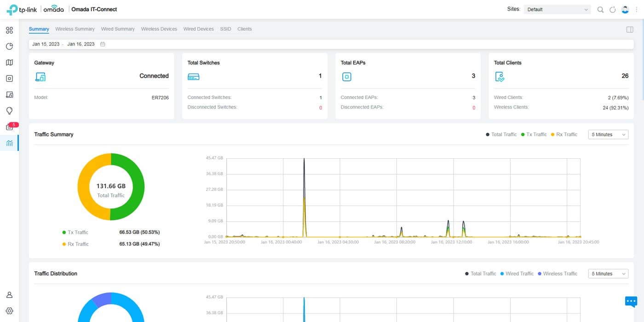The image size is (644, 322).
Task: Switch to Wireless Summary tab
Action: [x=75, y=29]
